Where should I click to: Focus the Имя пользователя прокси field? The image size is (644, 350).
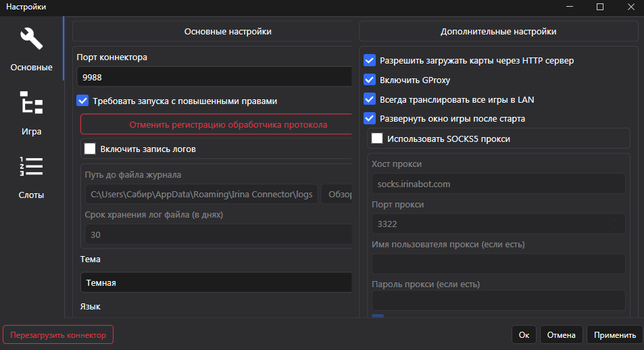498,264
